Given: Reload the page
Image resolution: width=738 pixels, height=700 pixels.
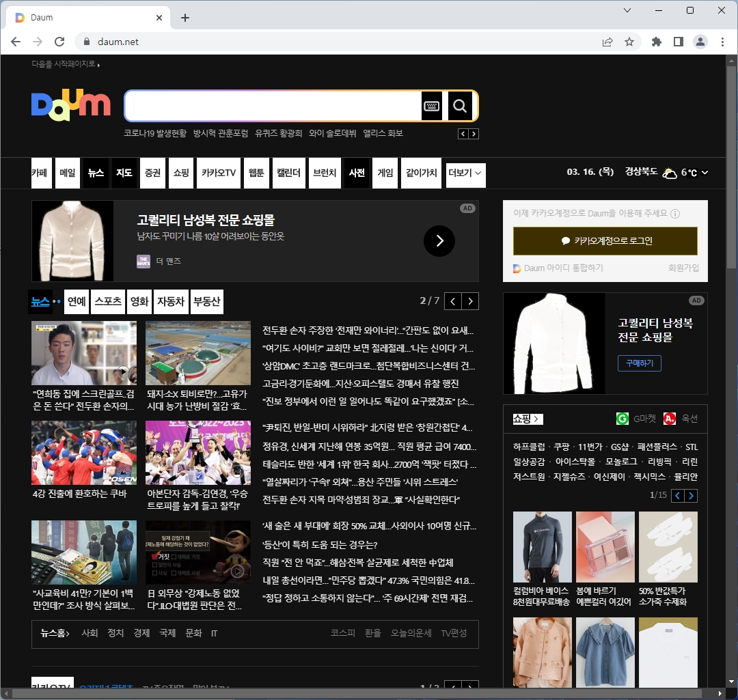Looking at the screenshot, I should [59, 42].
